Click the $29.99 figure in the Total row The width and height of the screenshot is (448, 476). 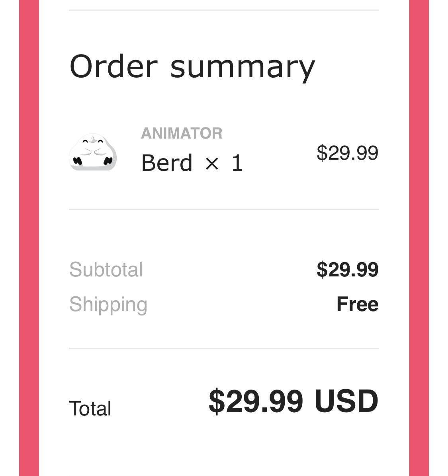pos(256,401)
